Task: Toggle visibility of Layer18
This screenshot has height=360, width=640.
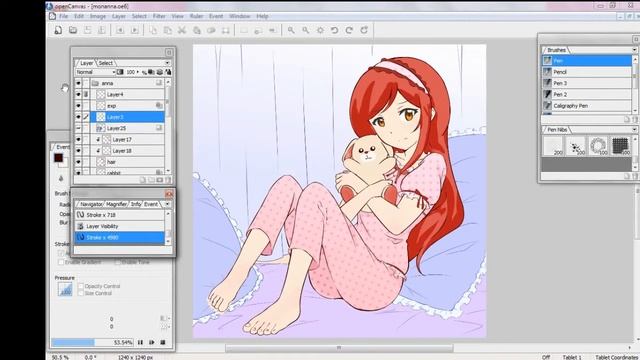Action: point(78,151)
